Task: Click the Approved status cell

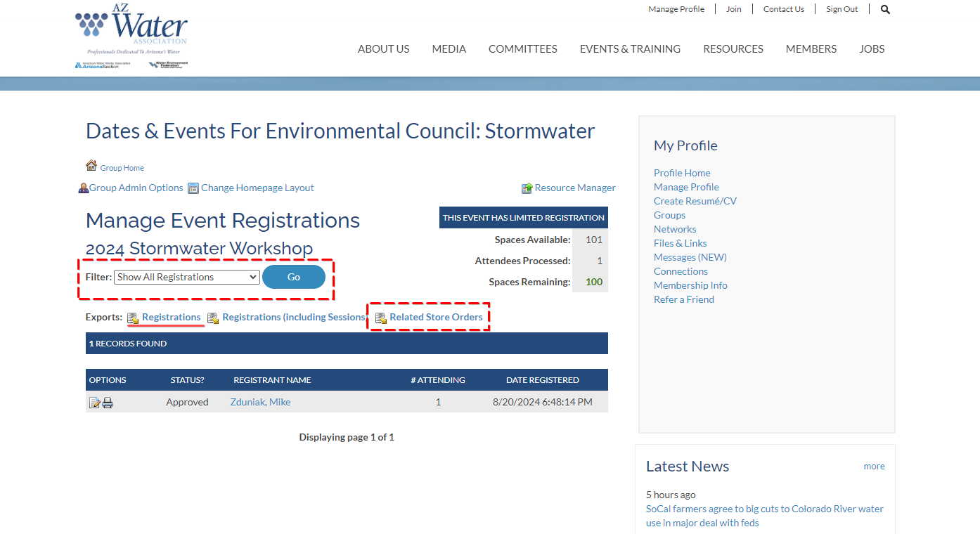Action: (x=187, y=402)
